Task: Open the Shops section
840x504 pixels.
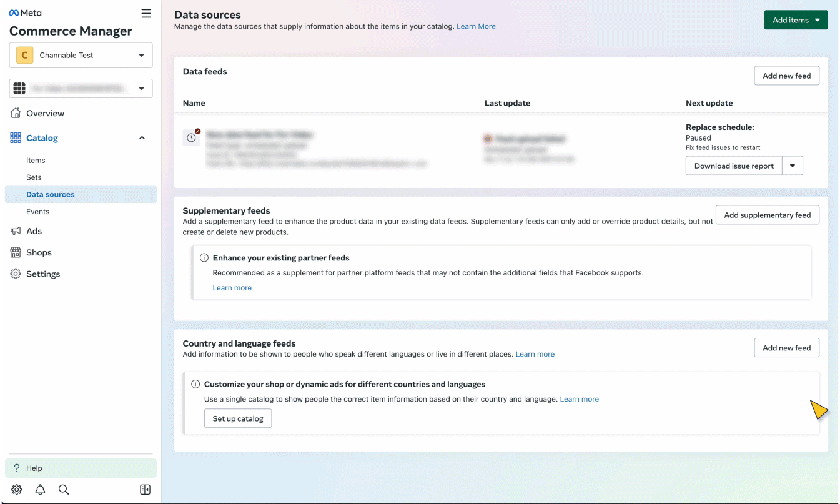Action: pyautogui.click(x=39, y=253)
